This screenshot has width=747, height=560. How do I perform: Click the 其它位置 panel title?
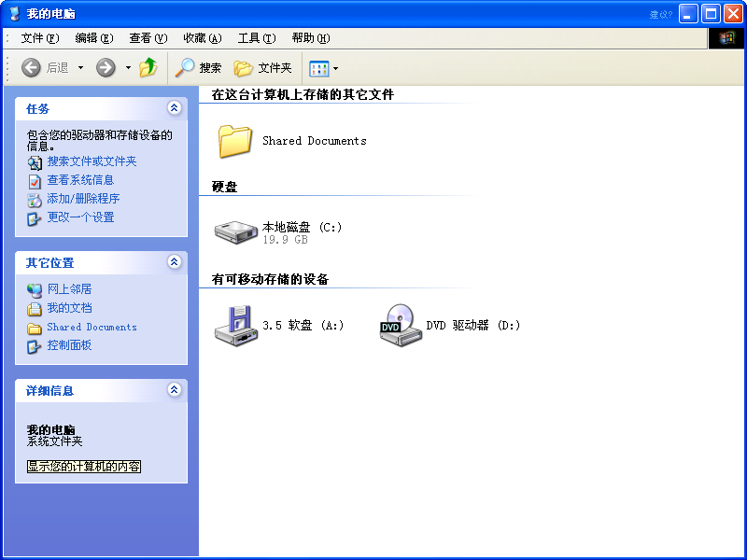coord(50,263)
